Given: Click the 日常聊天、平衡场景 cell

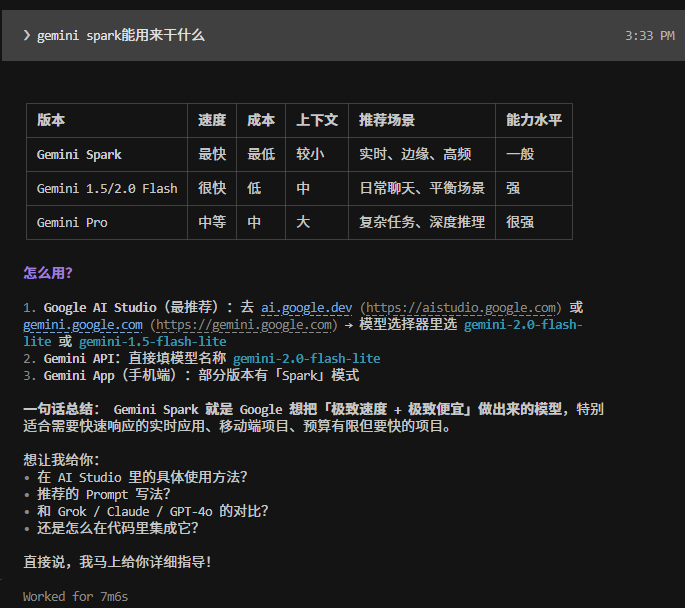Looking at the screenshot, I should (422, 188).
